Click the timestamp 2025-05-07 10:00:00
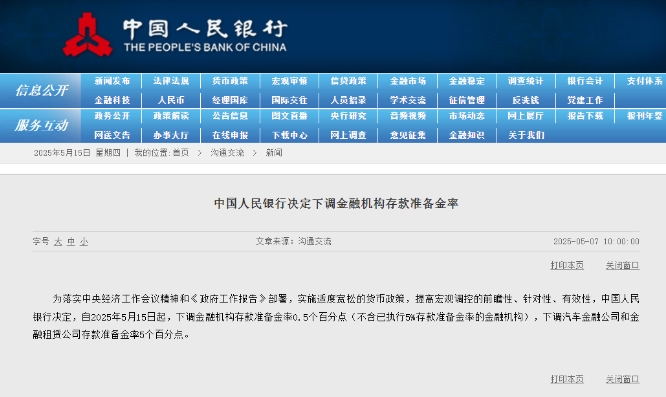This screenshot has height=397, width=666. click(x=596, y=241)
